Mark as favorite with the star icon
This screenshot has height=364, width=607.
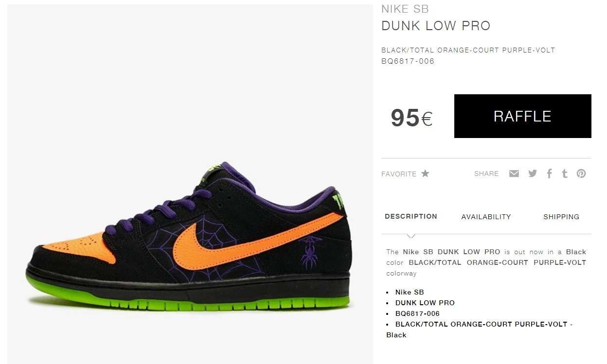click(x=425, y=173)
